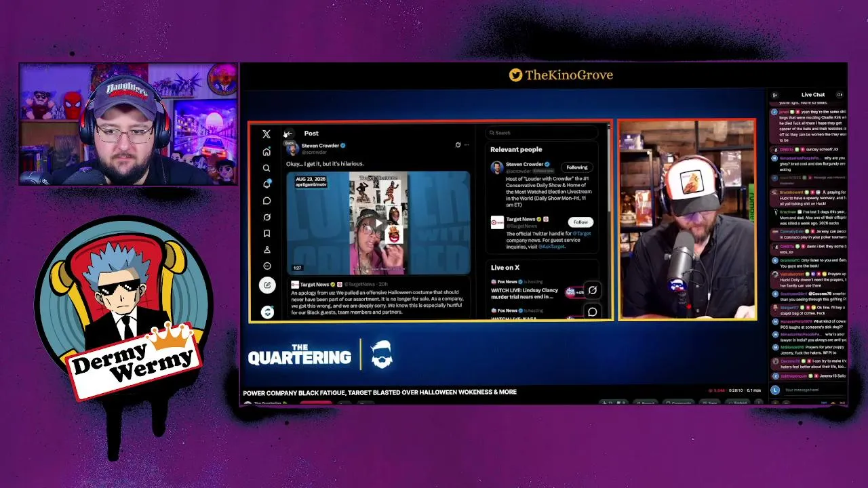Open the account avatar at sidebar bottom

click(x=267, y=312)
